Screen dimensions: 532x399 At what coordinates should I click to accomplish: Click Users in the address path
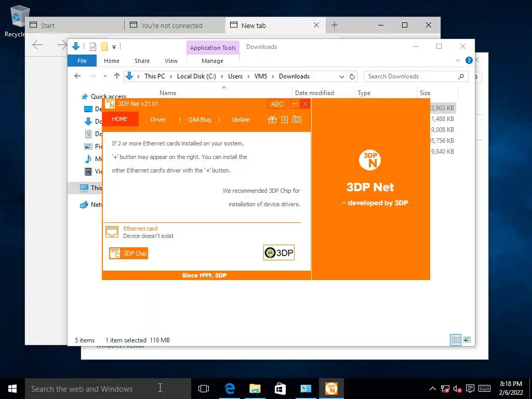[x=235, y=76]
